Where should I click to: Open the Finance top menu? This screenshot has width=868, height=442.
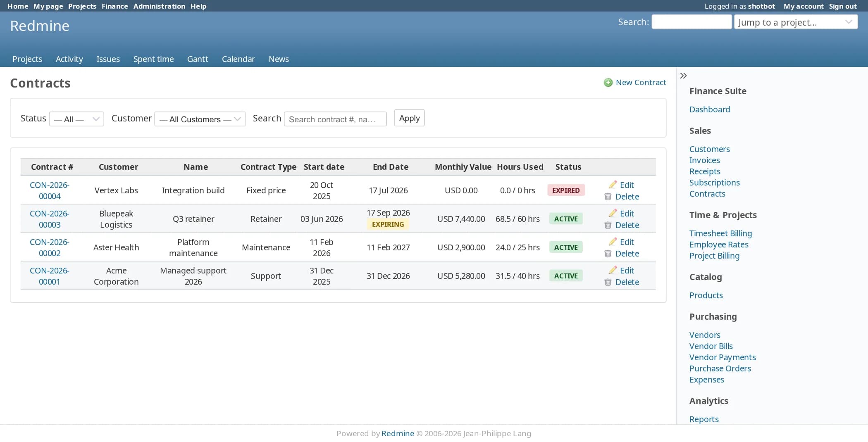coord(114,6)
